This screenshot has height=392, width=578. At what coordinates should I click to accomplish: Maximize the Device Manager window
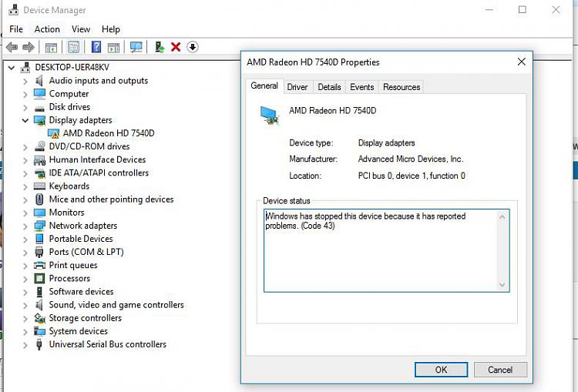[522, 10]
